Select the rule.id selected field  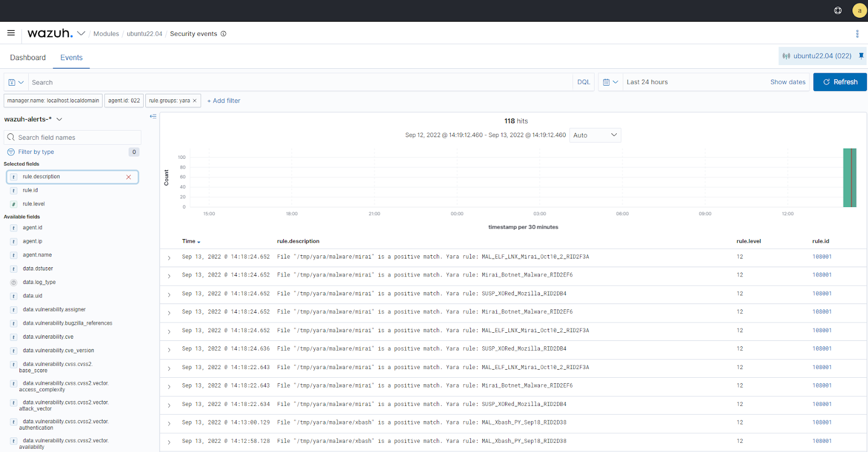click(x=30, y=191)
